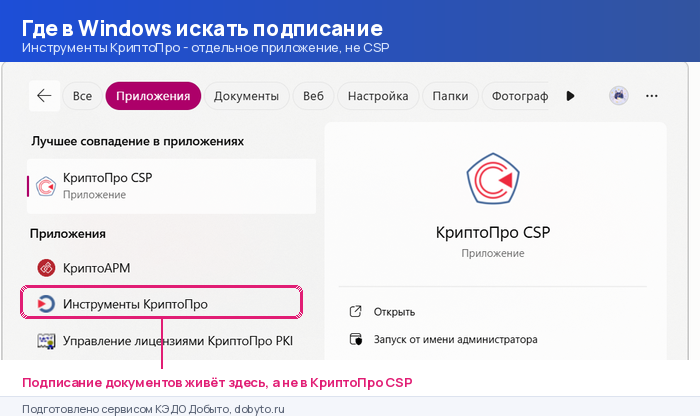
Task: Open the user profile avatar
Action: point(619,96)
